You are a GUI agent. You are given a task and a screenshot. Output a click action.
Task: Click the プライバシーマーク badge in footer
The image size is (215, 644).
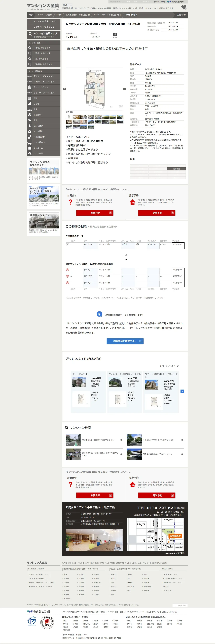click(x=32, y=621)
